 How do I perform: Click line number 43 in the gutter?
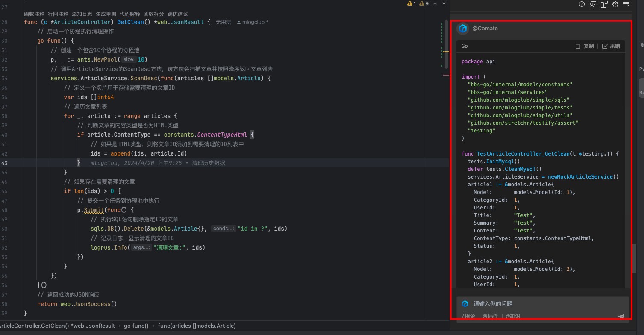(x=4, y=163)
